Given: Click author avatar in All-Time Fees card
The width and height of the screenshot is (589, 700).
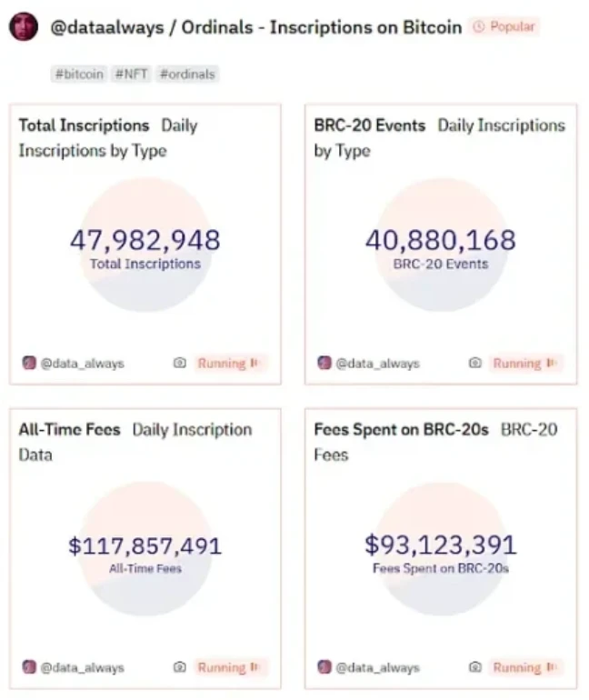Looking at the screenshot, I should click(x=30, y=667).
